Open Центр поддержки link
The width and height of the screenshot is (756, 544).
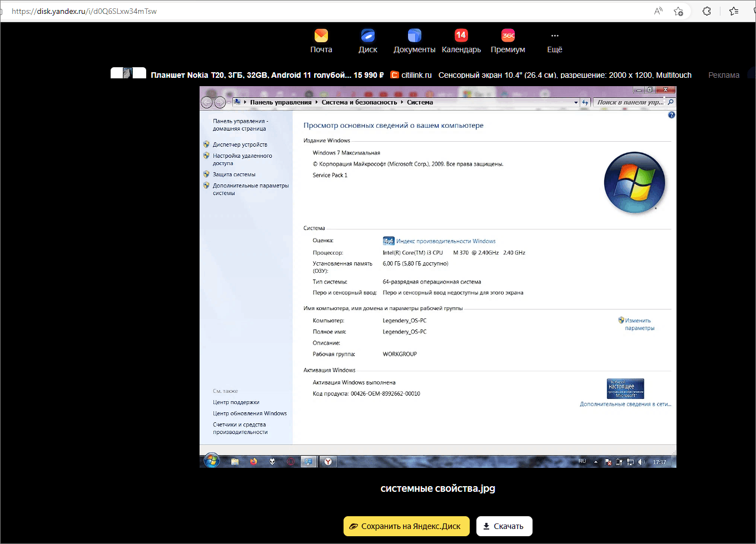pyautogui.click(x=236, y=402)
